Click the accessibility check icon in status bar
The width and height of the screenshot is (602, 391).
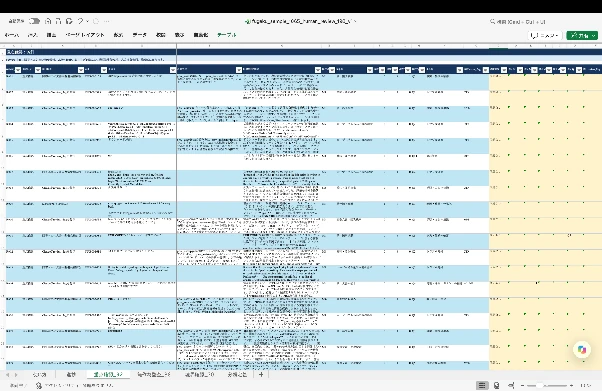click(x=39, y=385)
